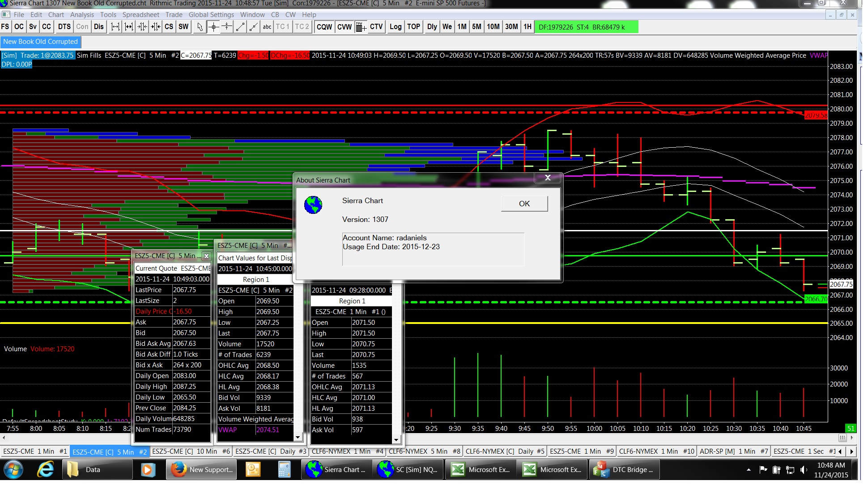Open the Global Settings menu
Screen dimensions: 868x485
[211, 15]
